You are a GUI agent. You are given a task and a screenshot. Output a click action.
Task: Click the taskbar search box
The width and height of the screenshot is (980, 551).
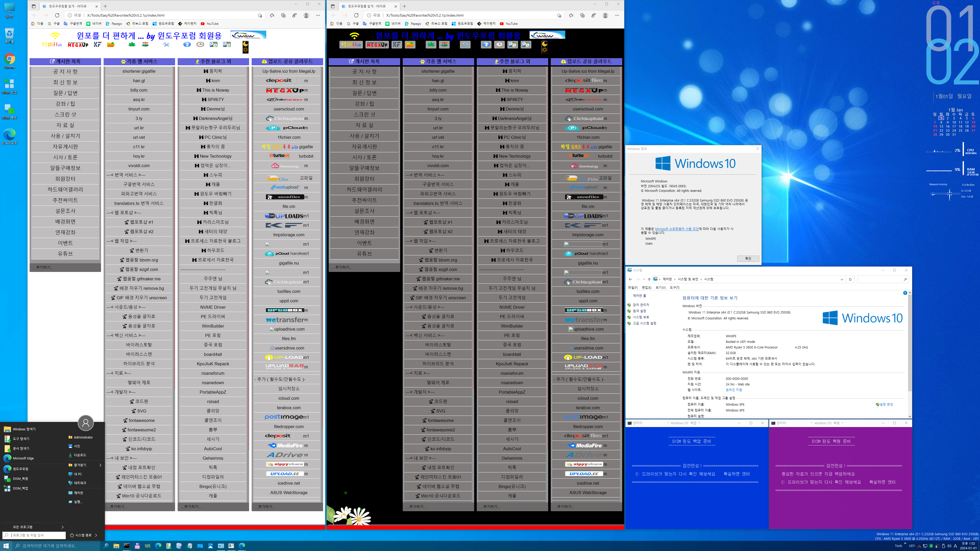[56, 546]
